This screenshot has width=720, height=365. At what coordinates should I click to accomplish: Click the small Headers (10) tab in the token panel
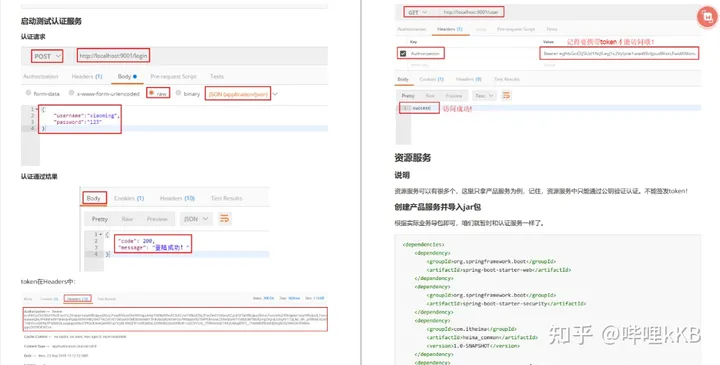pyautogui.click(x=77, y=298)
